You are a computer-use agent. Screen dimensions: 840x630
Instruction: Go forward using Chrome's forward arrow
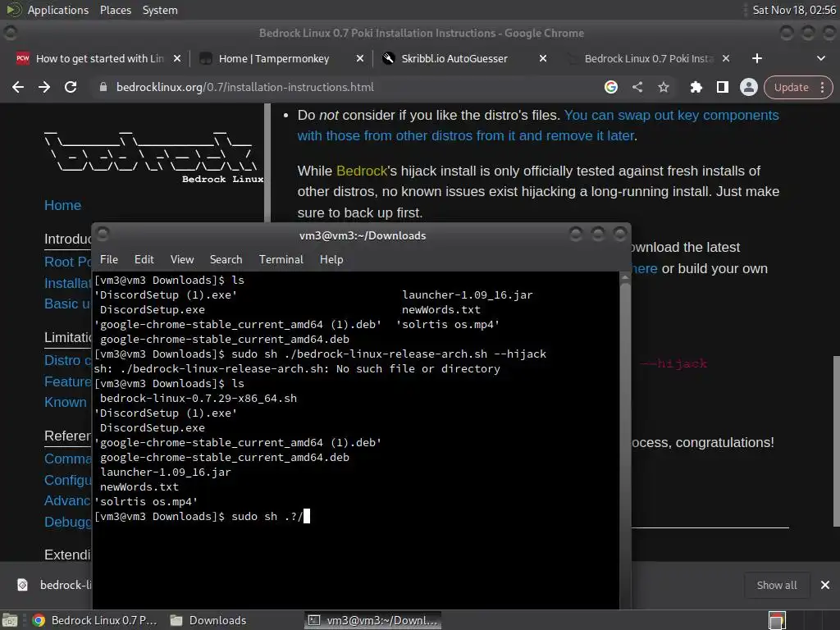tap(44, 87)
